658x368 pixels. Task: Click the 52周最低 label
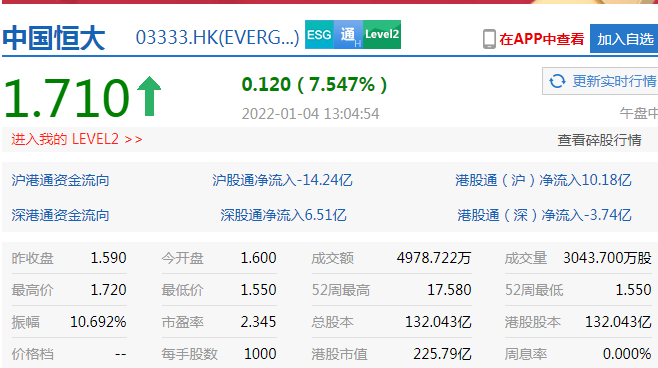[x=534, y=290]
